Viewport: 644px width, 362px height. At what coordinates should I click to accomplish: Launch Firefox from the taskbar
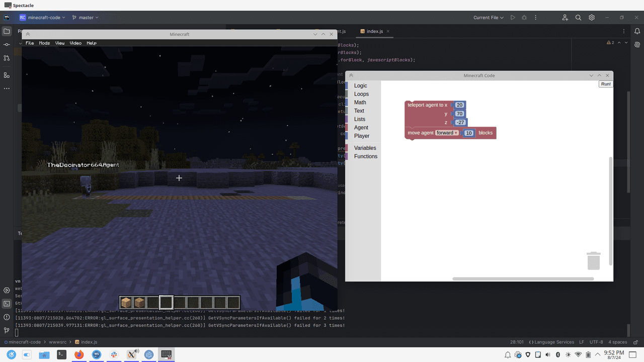tap(78, 354)
